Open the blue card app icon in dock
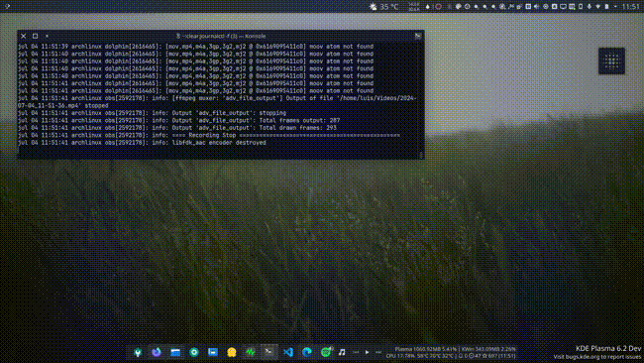This screenshot has height=363, width=644. (213, 352)
